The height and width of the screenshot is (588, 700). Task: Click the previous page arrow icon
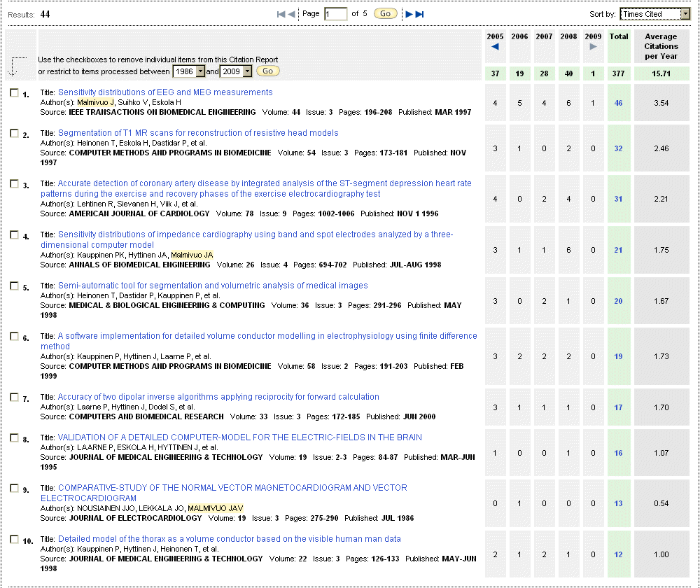point(291,14)
